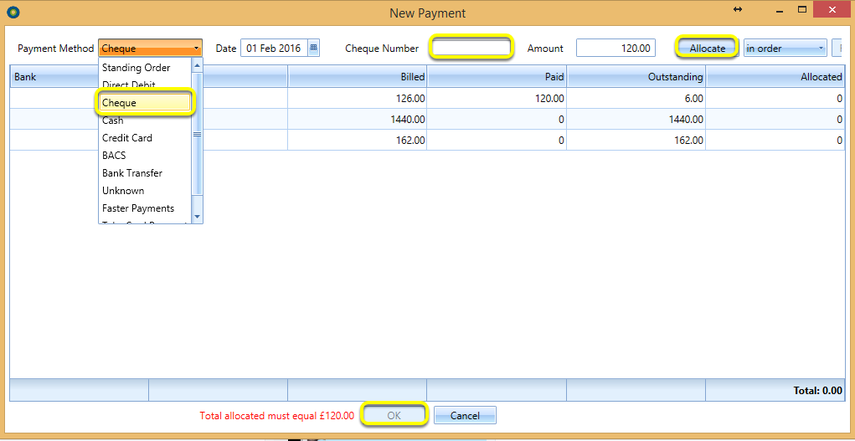Open the date picker calendar icon

pyautogui.click(x=314, y=48)
